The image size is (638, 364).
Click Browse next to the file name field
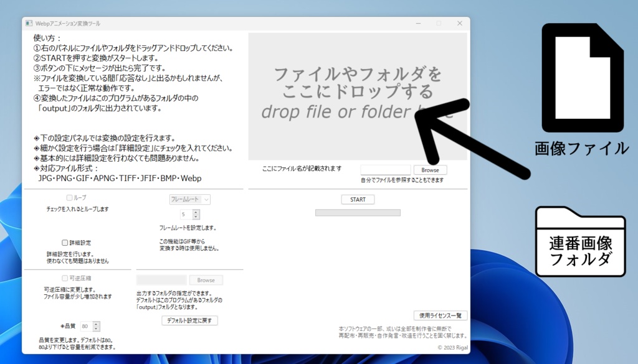point(431,169)
